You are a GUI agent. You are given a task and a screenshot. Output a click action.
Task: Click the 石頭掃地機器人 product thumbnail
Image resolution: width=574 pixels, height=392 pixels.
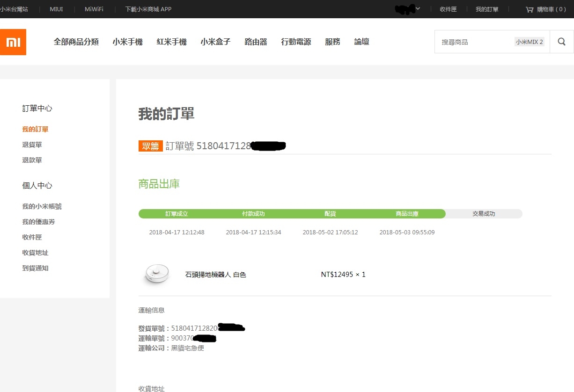156,274
